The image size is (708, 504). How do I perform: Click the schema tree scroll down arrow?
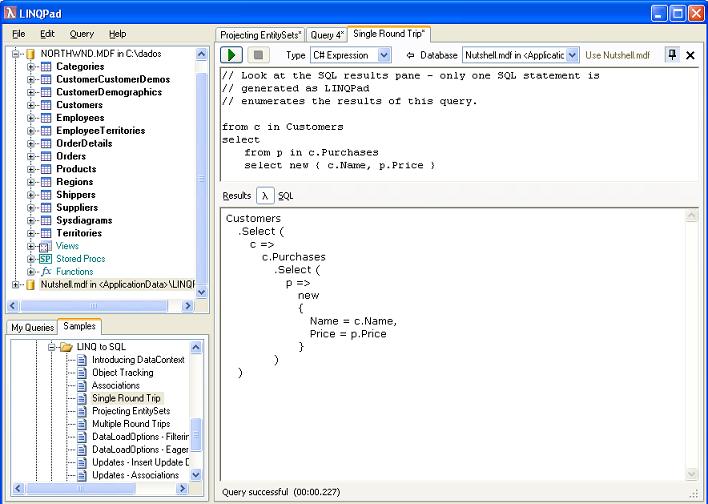point(201,292)
